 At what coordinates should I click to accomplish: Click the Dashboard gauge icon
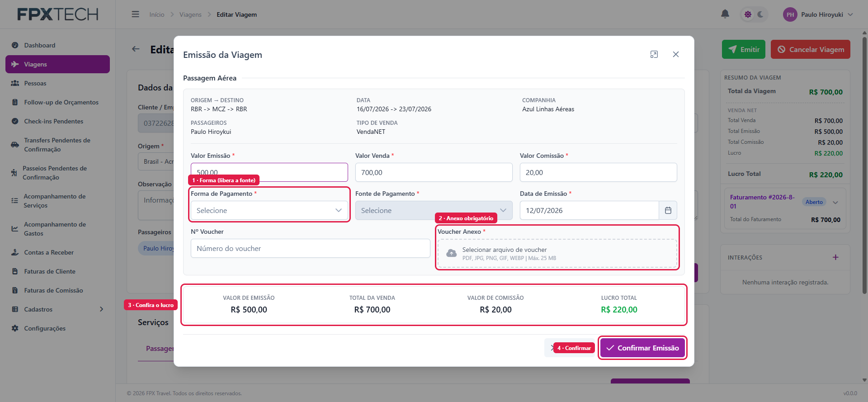click(15, 45)
